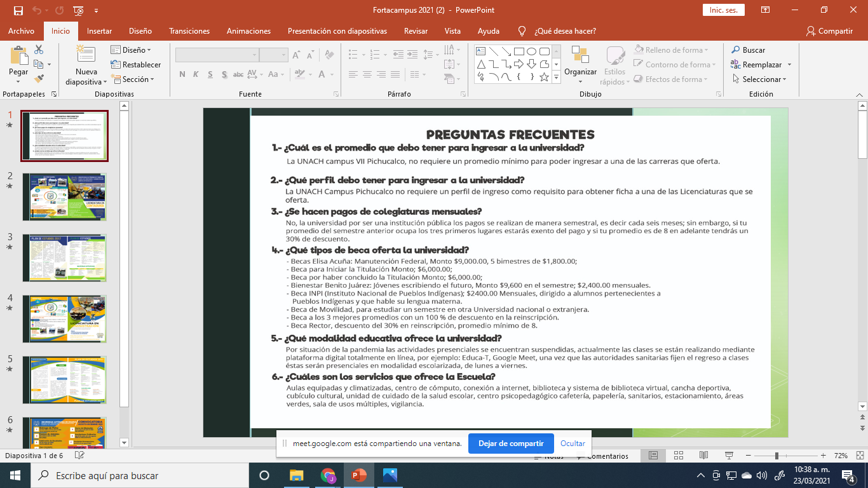Click the ¿Qué desea hacer? search box
This screenshot has width=868, height=488.
pos(558,31)
